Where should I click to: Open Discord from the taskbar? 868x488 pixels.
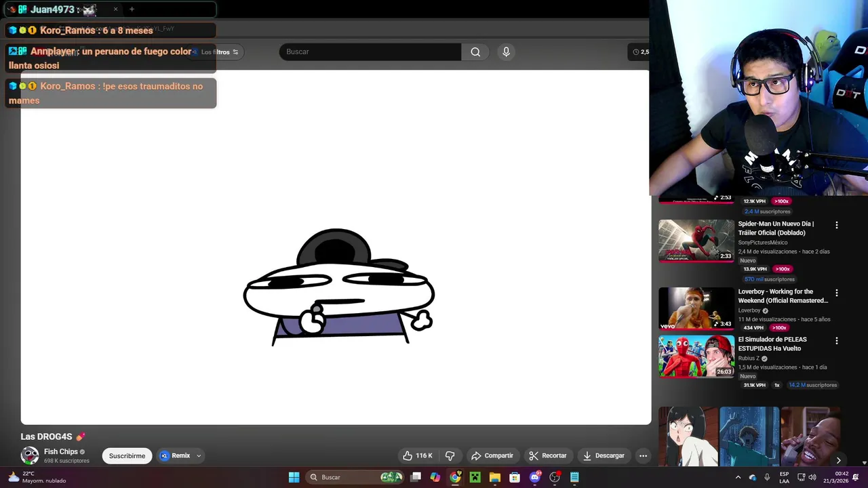pyautogui.click(x=534, y=477)
